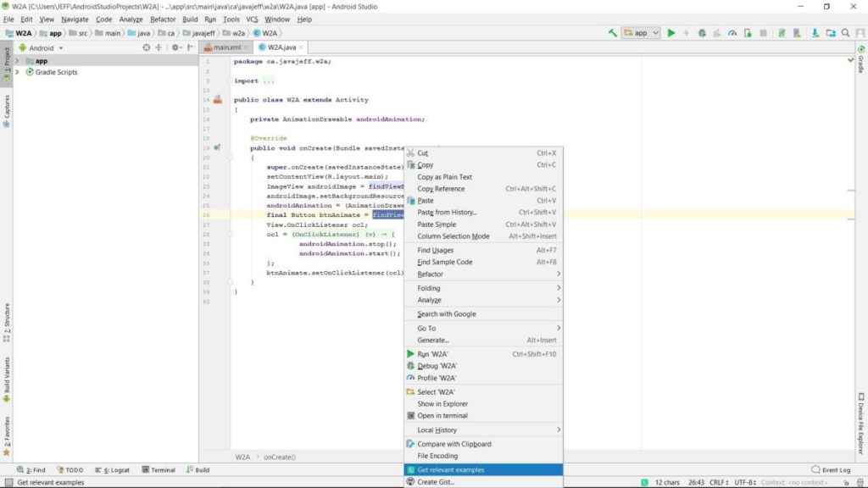Viewport: 868px width, 488px height.
Task: Open the Search Everywhere magnifier icon
Action: tap(845, 33)
